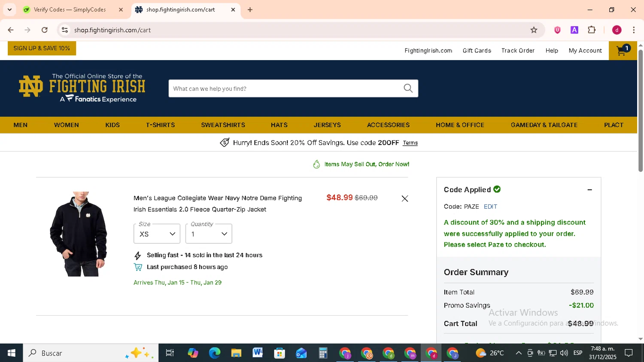
Task: Open File Explorer from the taskbar
Action: tap(236, 353)
